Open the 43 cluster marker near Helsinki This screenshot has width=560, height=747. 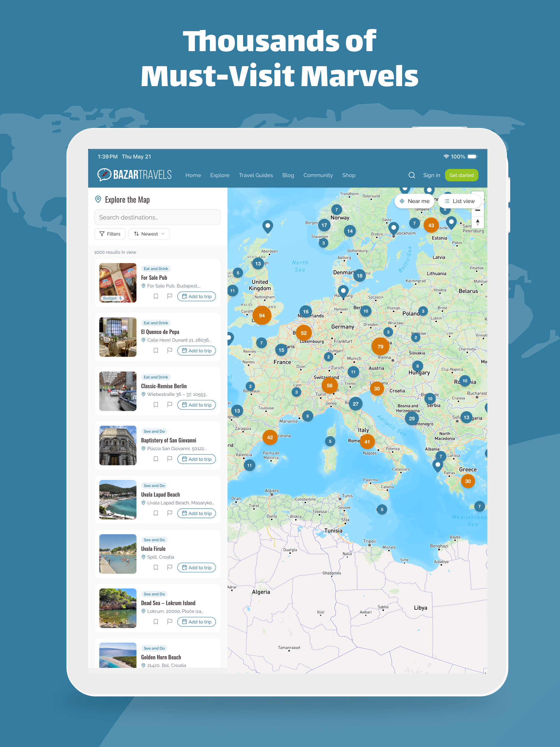coord(431,225)
